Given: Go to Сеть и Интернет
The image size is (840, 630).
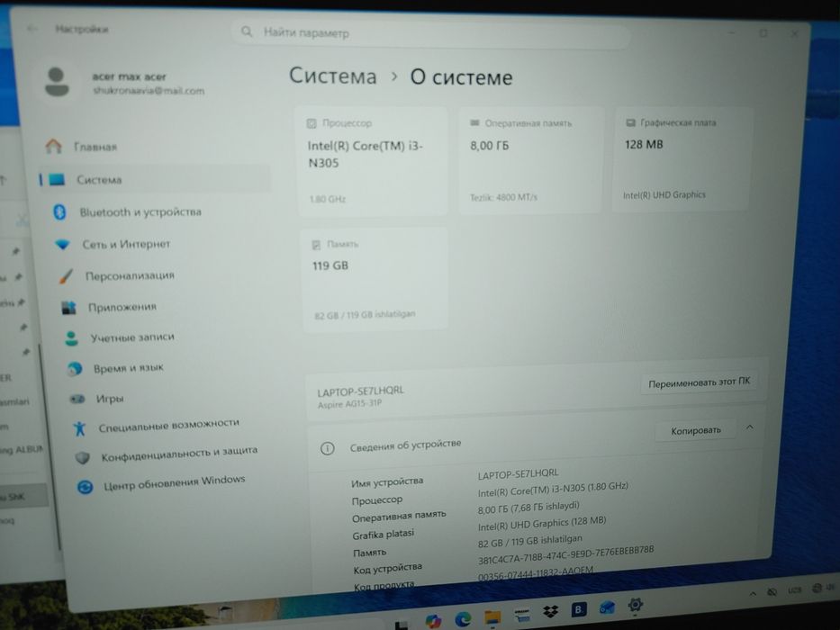Looking at the screenshot, I should coord(113,244).
